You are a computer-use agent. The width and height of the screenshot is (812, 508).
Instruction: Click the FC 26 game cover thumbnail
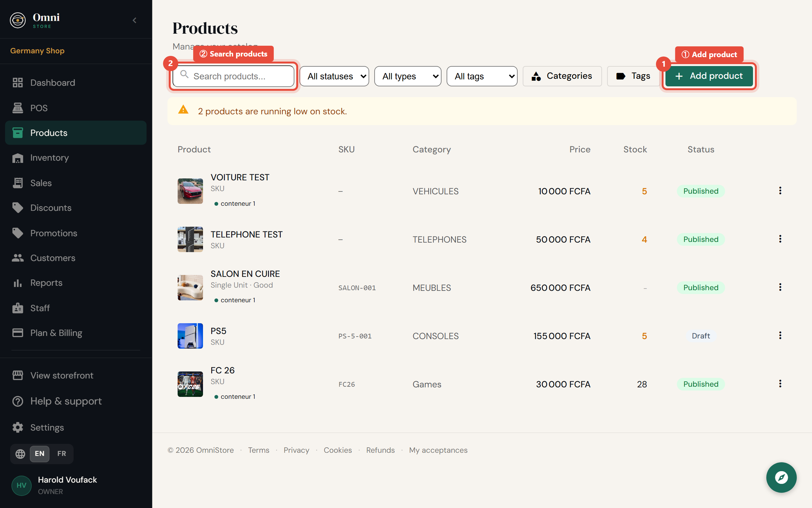coord(190,384)
